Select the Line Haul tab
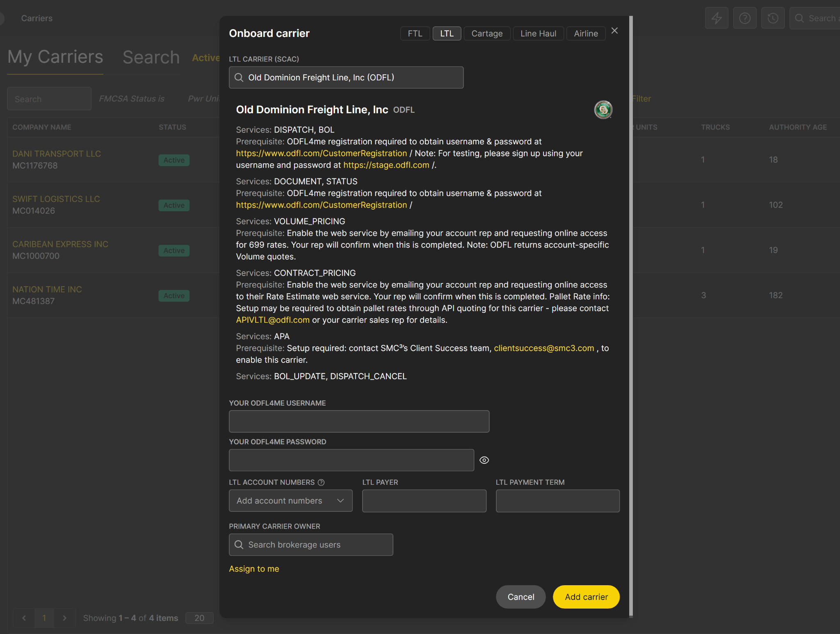Screen dimensions: 840x634 pyautogui.click(x=538, y=34)
